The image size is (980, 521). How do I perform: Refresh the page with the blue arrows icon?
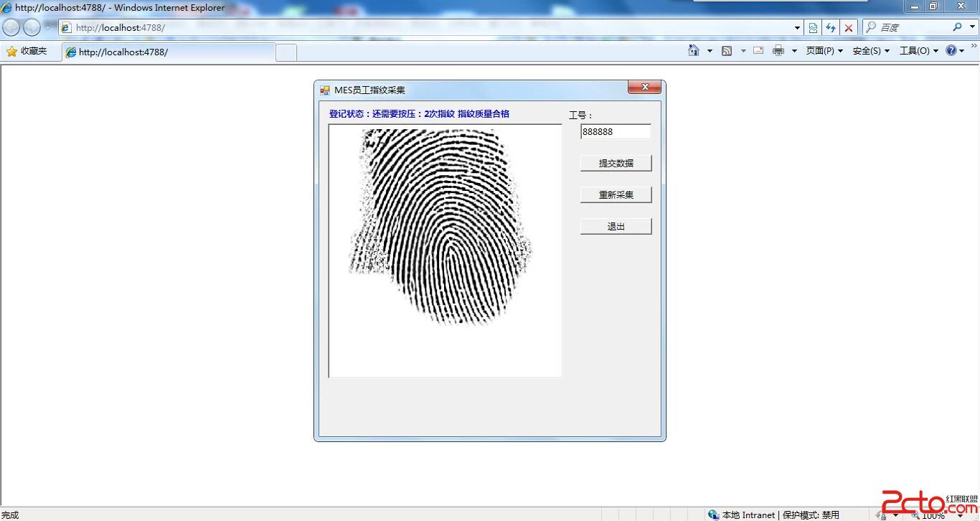pyautogui.click(x=831, y=27)
